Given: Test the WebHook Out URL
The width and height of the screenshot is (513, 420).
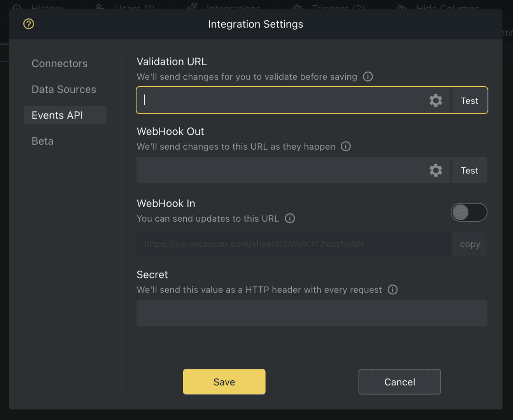Looking at the screenshot, I should coord(469,170).
